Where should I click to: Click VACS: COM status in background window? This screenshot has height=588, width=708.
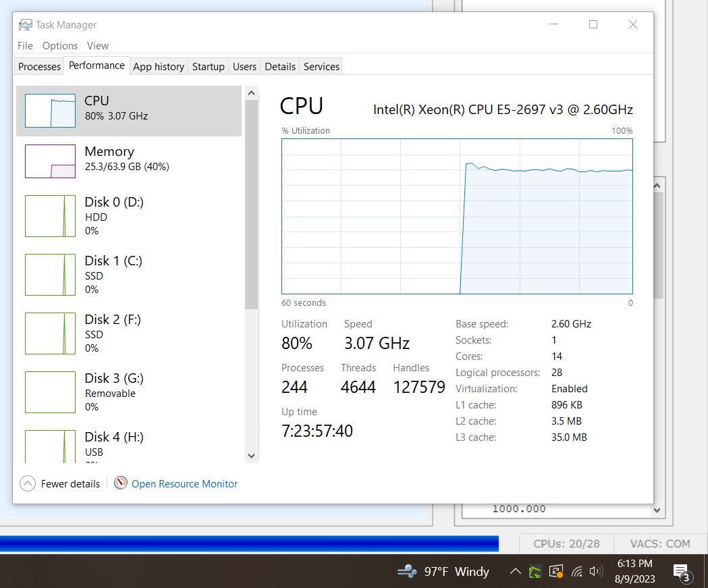[659, 543]
